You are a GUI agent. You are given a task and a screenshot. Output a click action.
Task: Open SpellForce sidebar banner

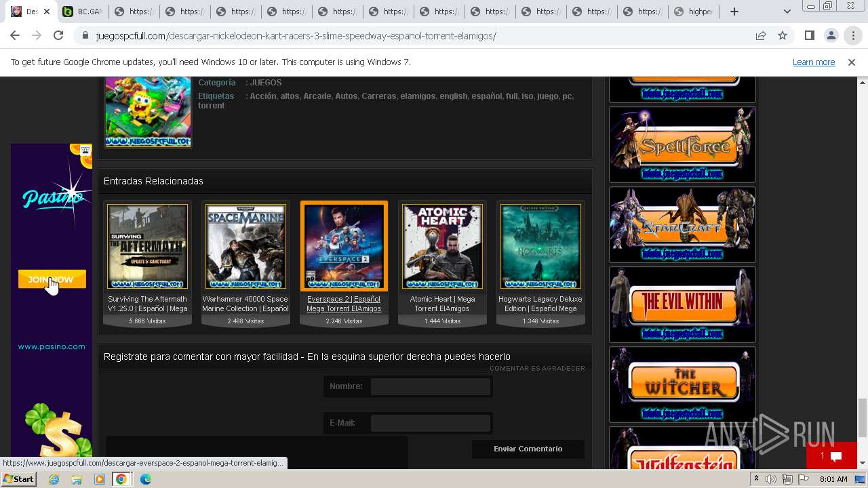pyautogui.click(x=682, y=144)
